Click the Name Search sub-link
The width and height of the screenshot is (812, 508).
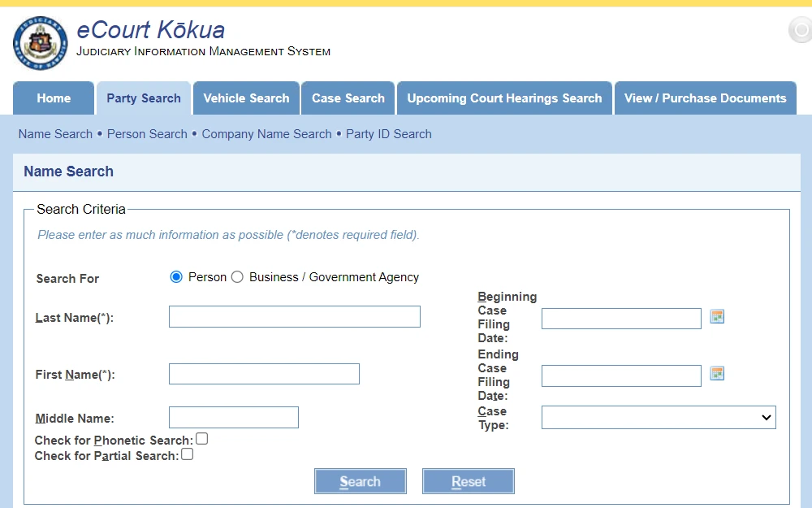point(55,134)
